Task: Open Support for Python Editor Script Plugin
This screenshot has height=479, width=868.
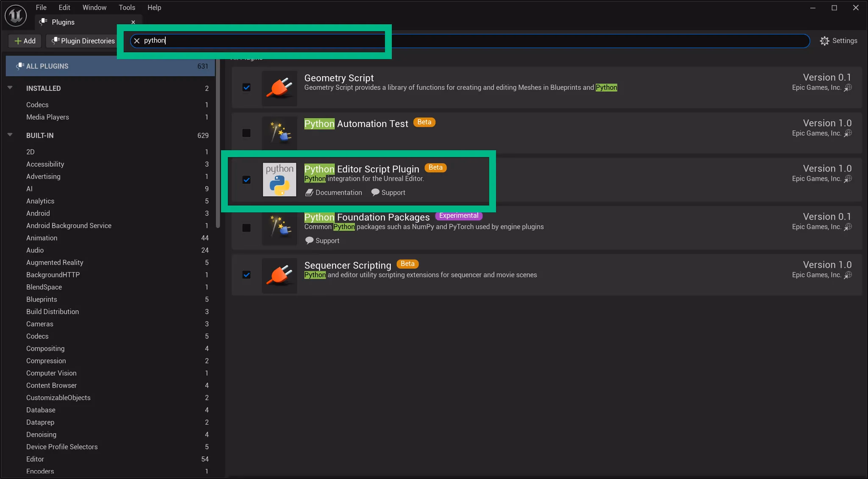Action: [388, 192]
